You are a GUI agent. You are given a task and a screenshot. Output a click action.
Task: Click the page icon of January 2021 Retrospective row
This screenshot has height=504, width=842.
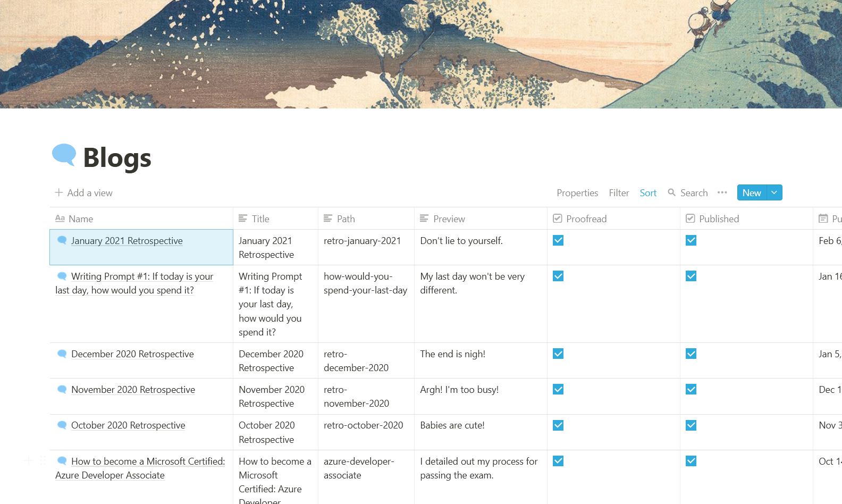tap(62, 240)
